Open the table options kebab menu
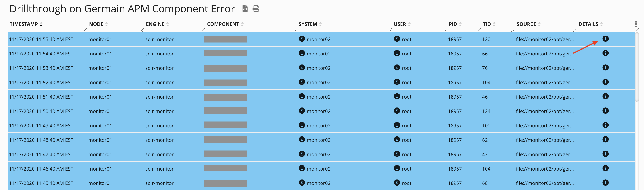 (636, 24)
